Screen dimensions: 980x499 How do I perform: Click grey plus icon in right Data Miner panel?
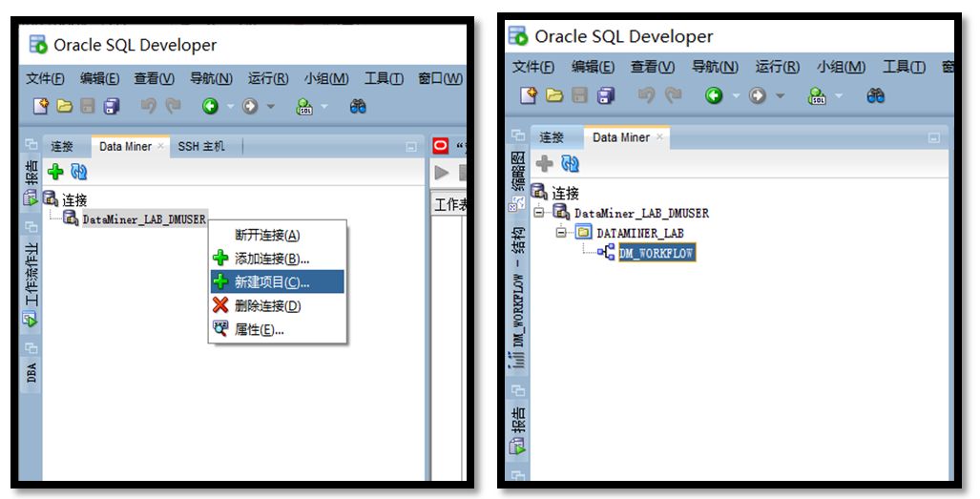coord(544,163)
